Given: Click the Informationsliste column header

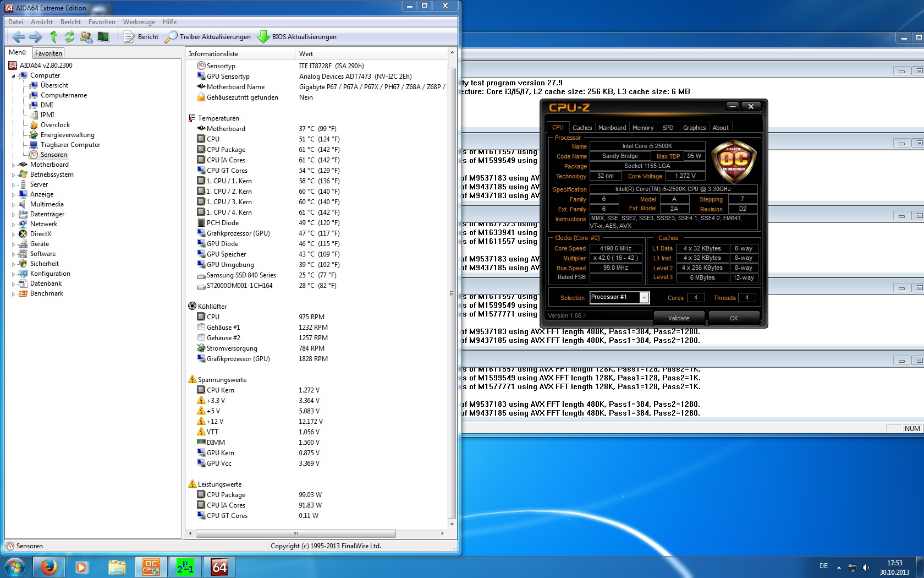Looking at the screenshot, I should (240, 54).
